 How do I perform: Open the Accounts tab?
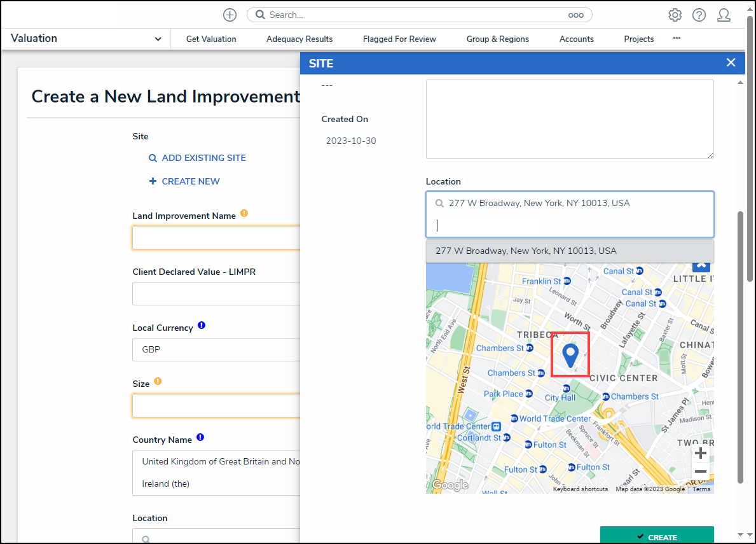576,39
